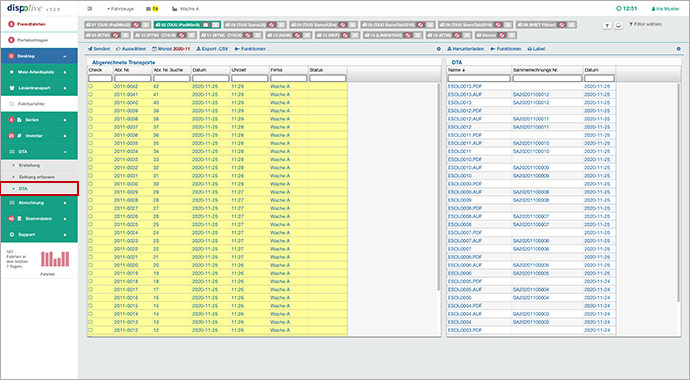Collapse the Desktop sidebar section
Image resolution: width=690 pixels, height=380 pixels.
[65, 56]
